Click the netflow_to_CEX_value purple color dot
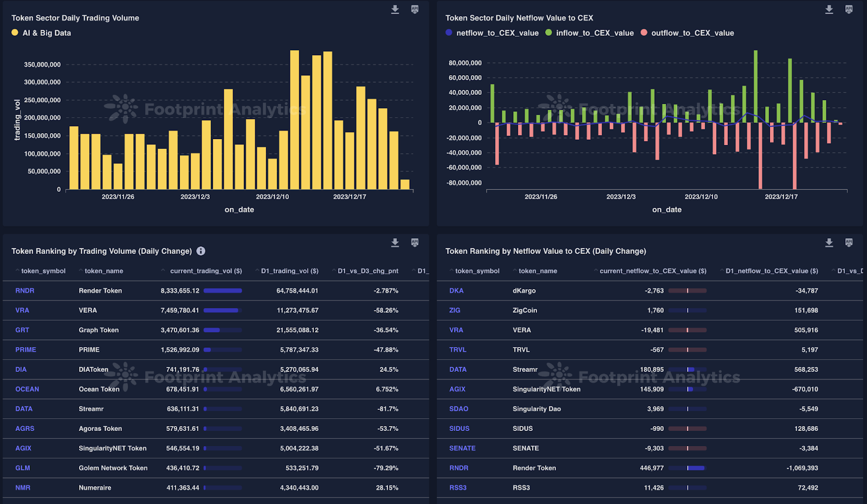The height and width of the screenshot is (504, 867). pos(448,32)
